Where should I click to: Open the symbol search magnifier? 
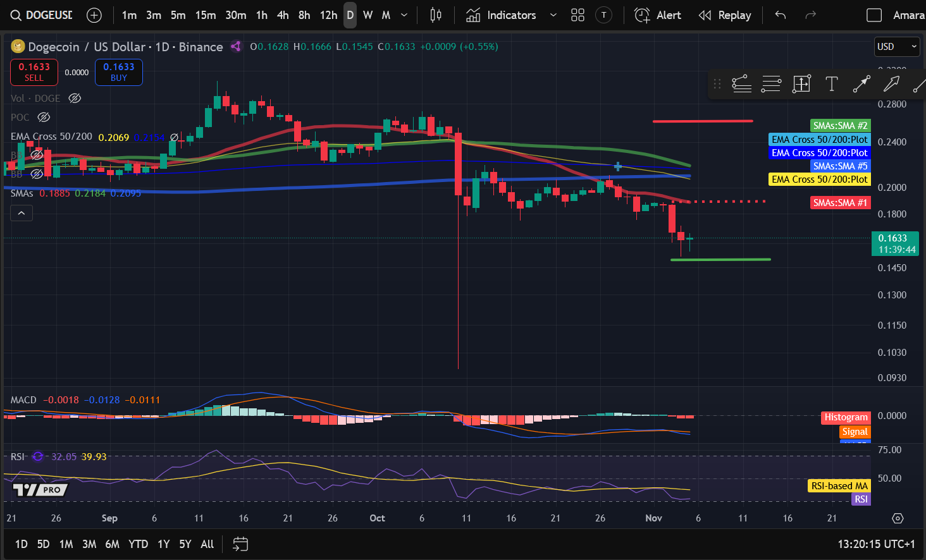(x=15, y=15)
